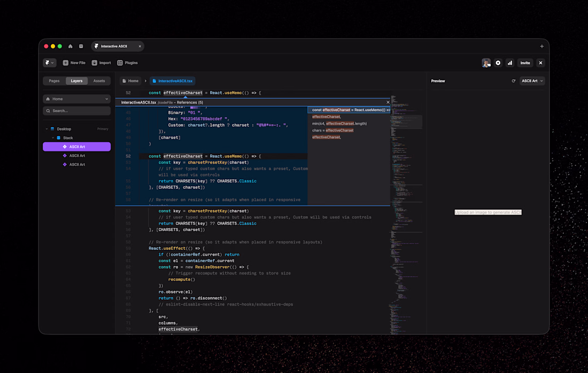Close the Interactive ASCII tab
This screenshot has width=588, height=373.
click(x=140, y=46)
